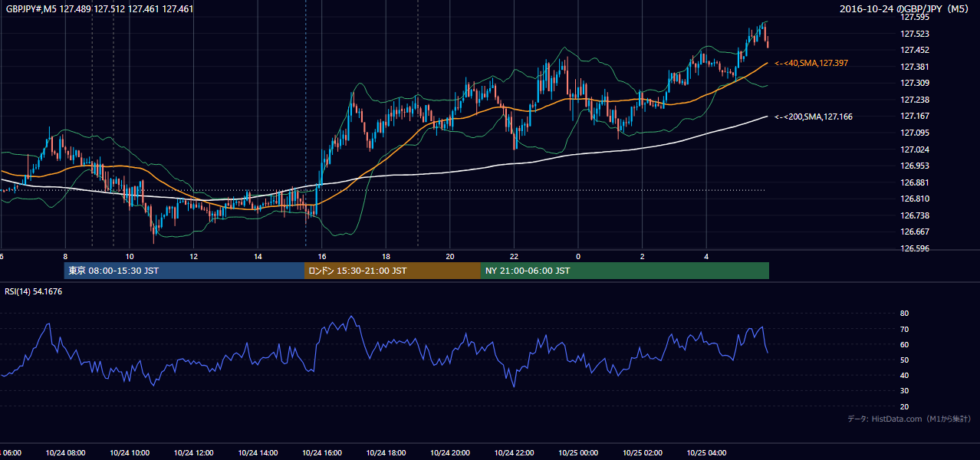Click the hour 16 tick under the price chart
Image resolution: width=980 pixels, height=460 pixels.
[x=322, y=256]
